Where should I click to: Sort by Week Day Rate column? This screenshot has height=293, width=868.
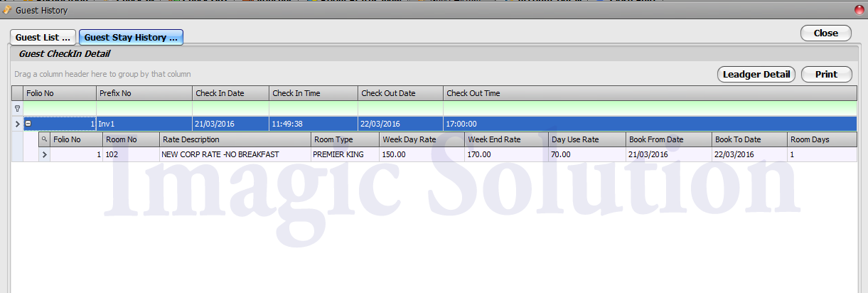coord(422,139)
